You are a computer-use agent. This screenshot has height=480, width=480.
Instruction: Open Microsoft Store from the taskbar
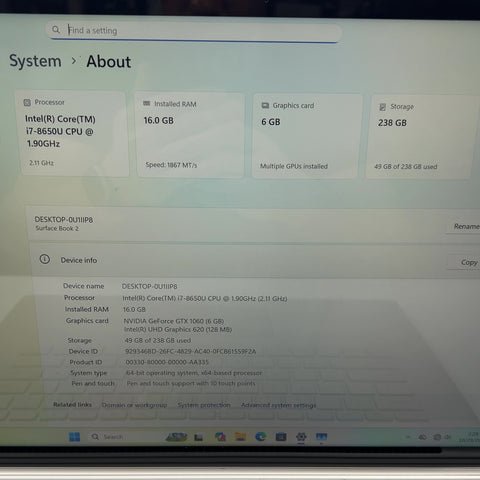click(281, 437)
